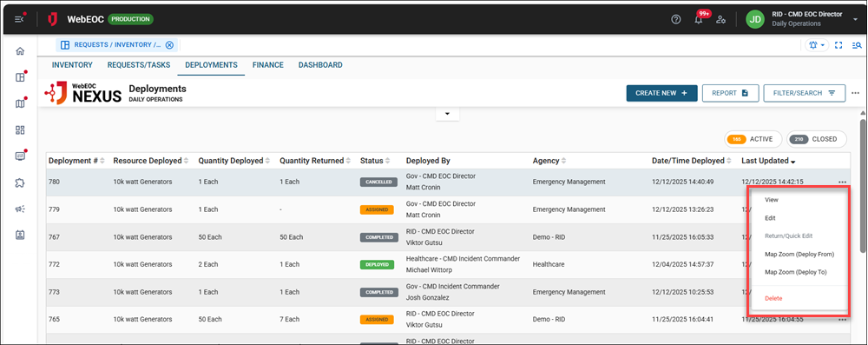
Task: Toggle the Active deployments filter
Action: click(x=753, y=139)
